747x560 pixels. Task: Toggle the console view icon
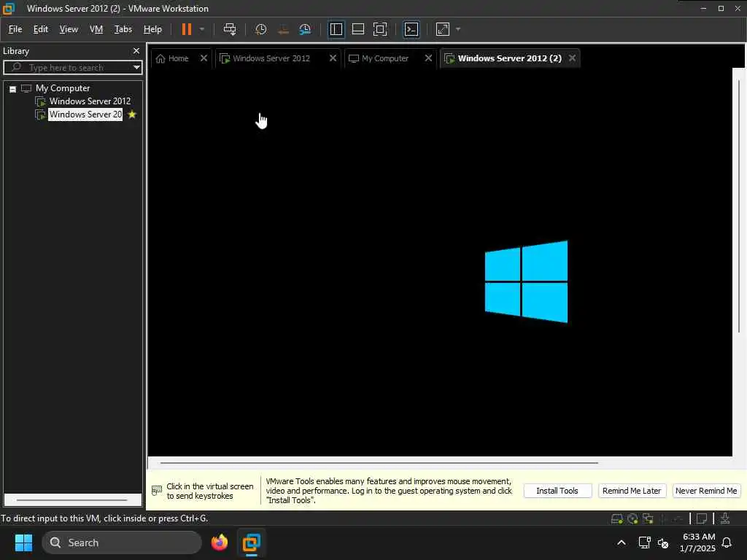(x=411, y=29)
